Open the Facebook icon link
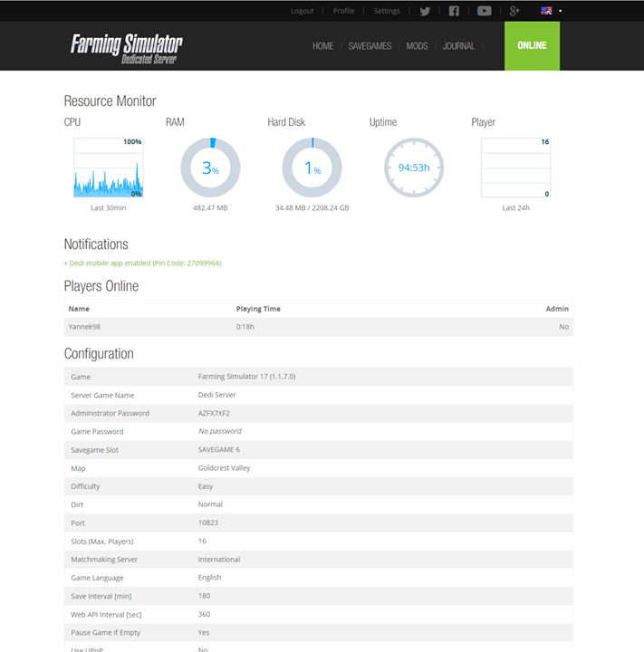644x652 pixels. pos(454,11)
